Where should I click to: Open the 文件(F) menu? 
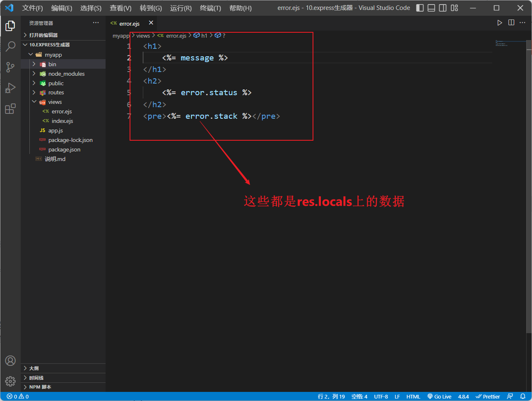pos(32,8)
